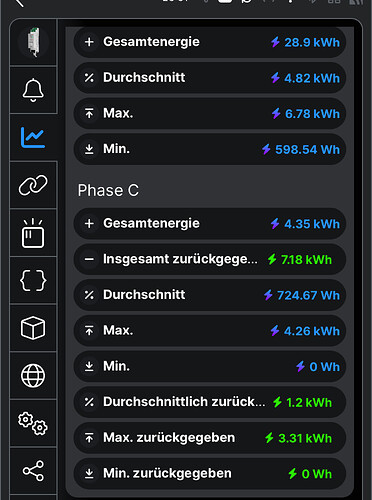Click the minus icon beside Insgesamt zurückgege...
Image resolution: width=372 pixels, height=500 pixels.
pyautogui.click(x=89, y=259)
